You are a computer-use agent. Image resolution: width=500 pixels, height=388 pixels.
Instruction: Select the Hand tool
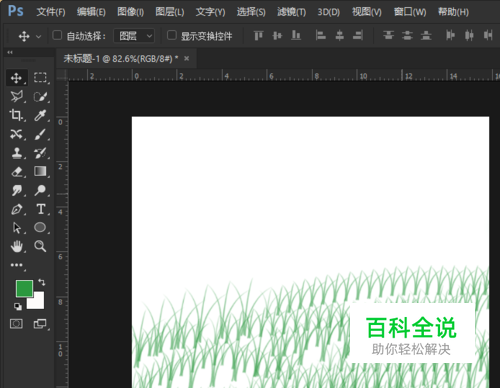(x=17, y=247)
